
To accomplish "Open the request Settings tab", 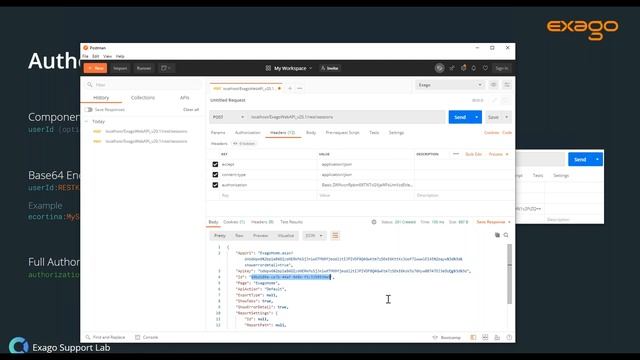I will tap(396, 133).
